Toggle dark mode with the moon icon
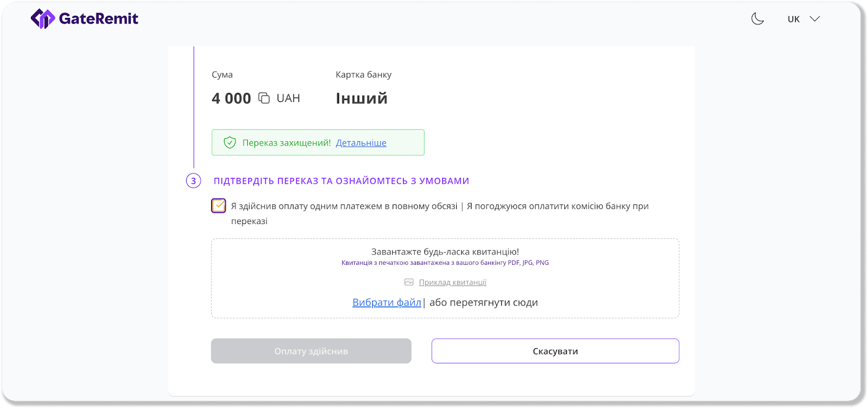Viewport: 868px width, 408px height. 757,19
